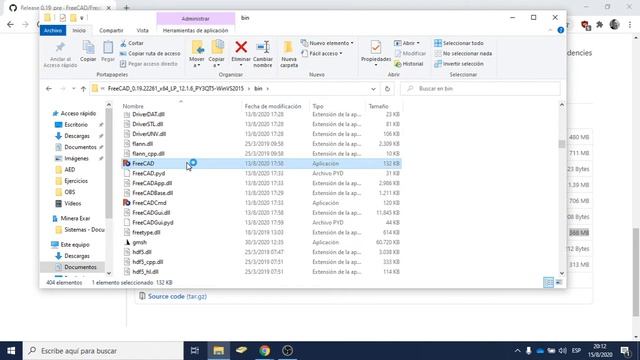Open OBS Studio from the taskbar

click(x=287, y=351)
